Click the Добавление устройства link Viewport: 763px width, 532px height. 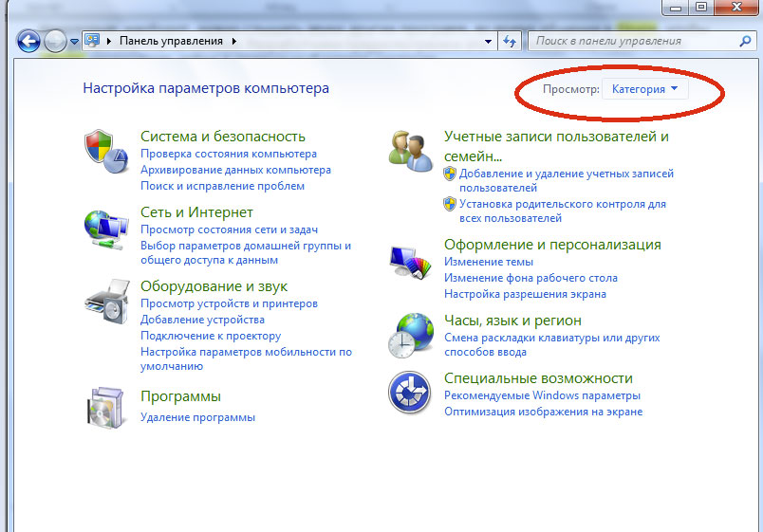202,320
